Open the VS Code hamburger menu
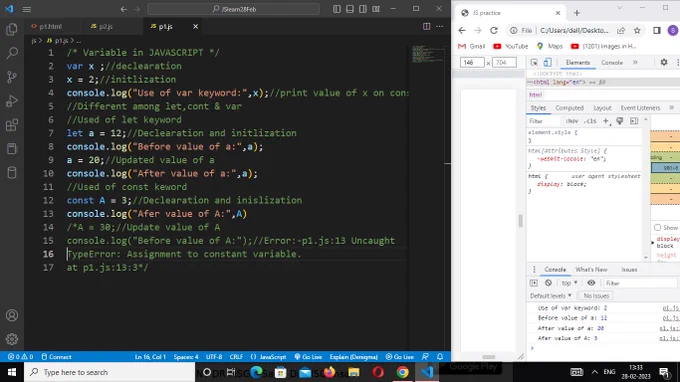680x382 pixels. click(27, 9)
